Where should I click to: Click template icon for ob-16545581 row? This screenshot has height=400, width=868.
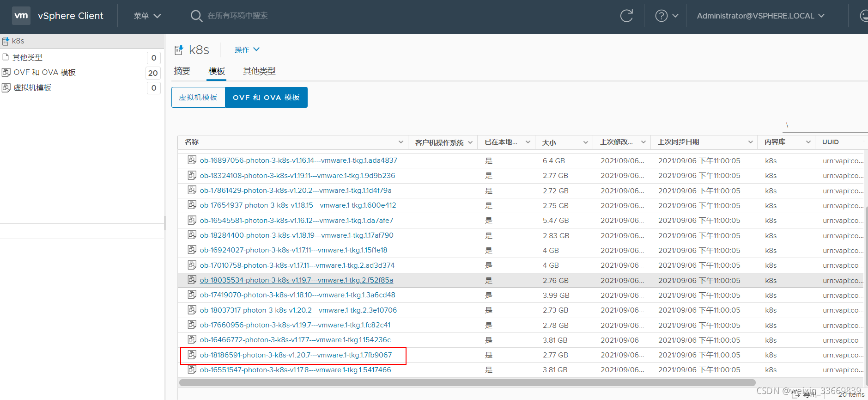click(192, 220)
